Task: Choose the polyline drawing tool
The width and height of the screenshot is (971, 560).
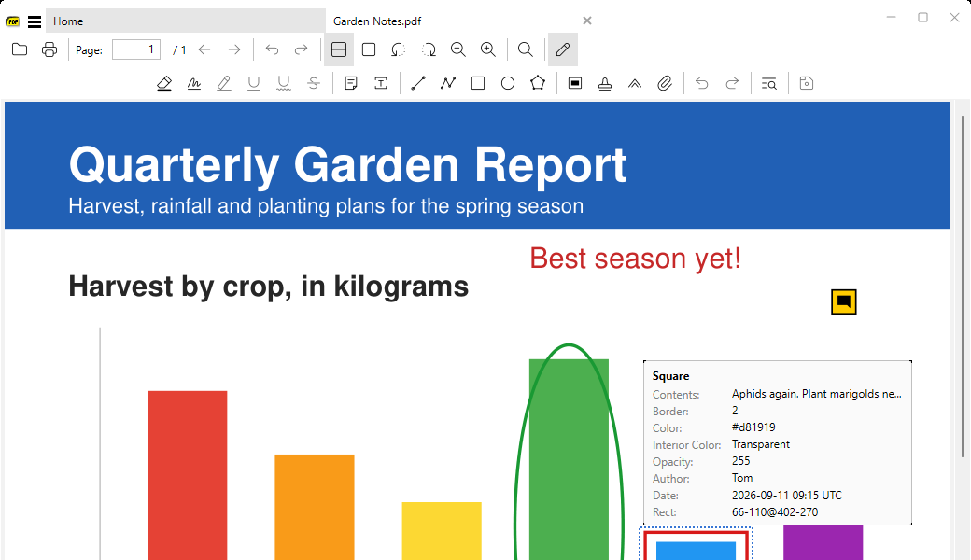Action: pos(448,84)
